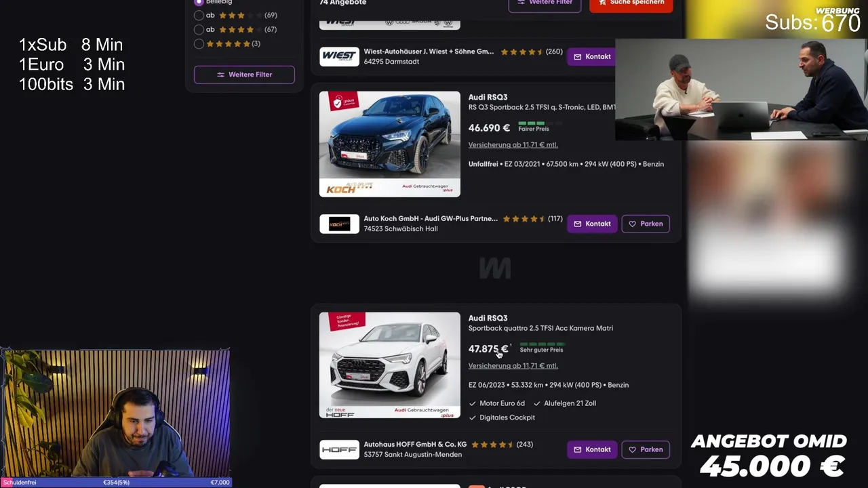Click the HOFF dealer logo icon
This screenshot has height=488, width=868.
coord(339,449)
